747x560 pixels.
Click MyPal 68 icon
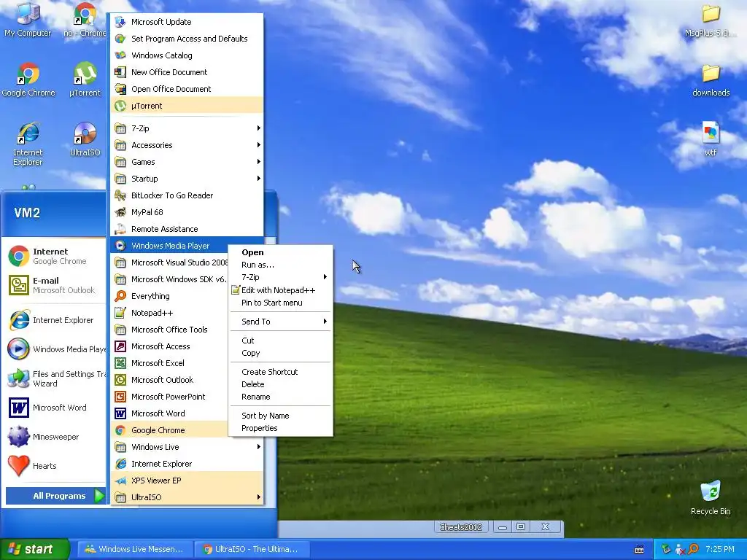click(120, 212)
